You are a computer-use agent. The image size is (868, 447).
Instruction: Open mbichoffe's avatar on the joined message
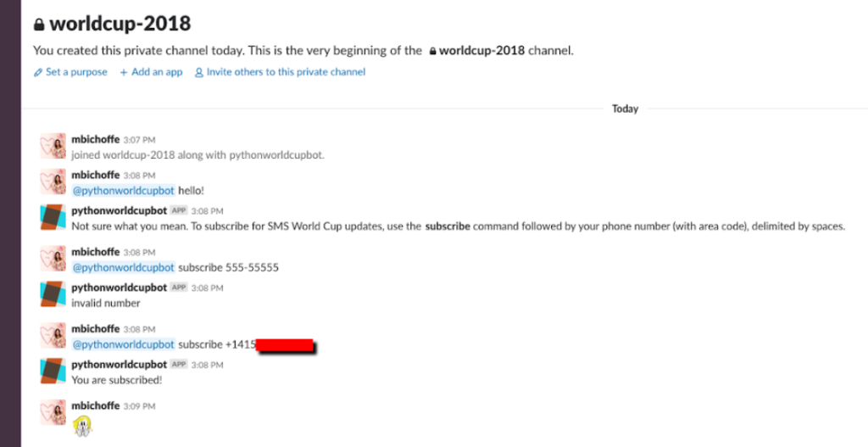pos(53,146)
